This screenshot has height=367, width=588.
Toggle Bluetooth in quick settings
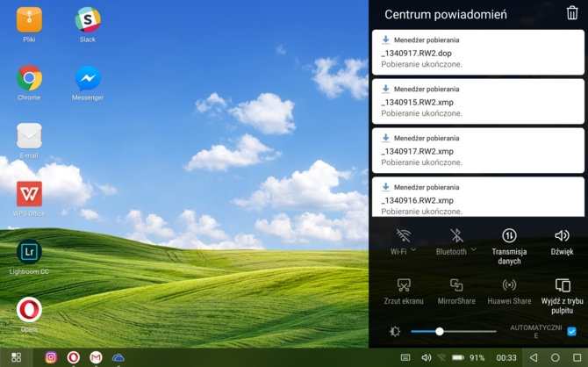point(456,235)
